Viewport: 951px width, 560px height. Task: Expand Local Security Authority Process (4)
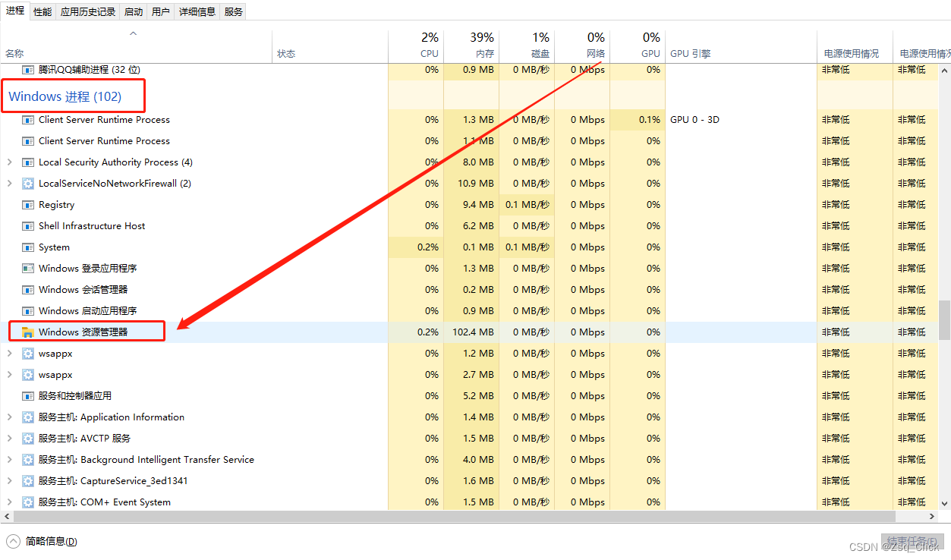pyautogui.click(x=9, y=162)
